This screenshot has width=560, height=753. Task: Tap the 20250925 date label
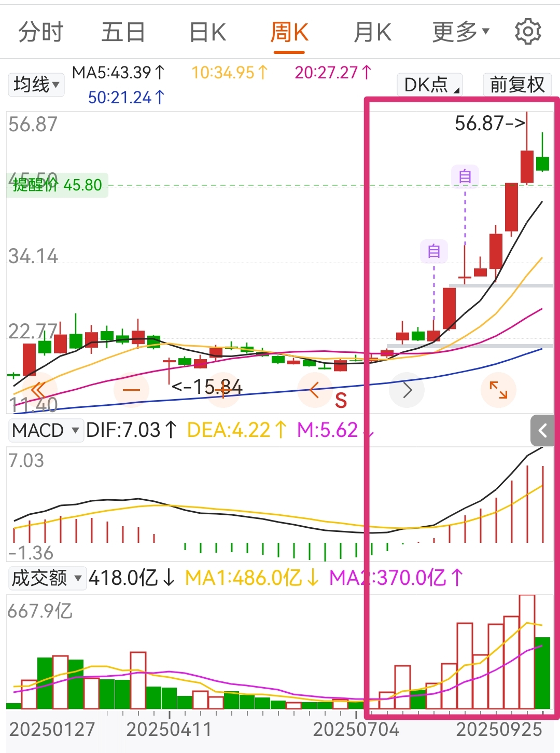[x=499, y=730]
